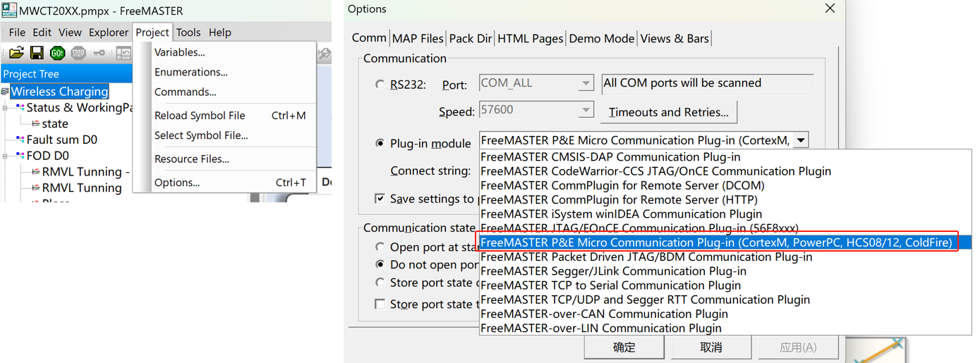Open the Plug-in module dropdown arrow

click(801, 140)
